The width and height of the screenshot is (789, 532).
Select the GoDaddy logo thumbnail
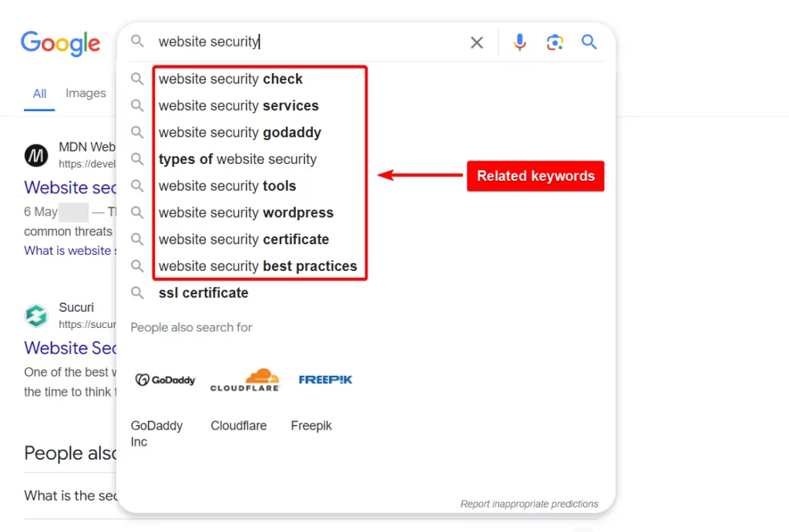pyautogui.click(x=165, y=380)
